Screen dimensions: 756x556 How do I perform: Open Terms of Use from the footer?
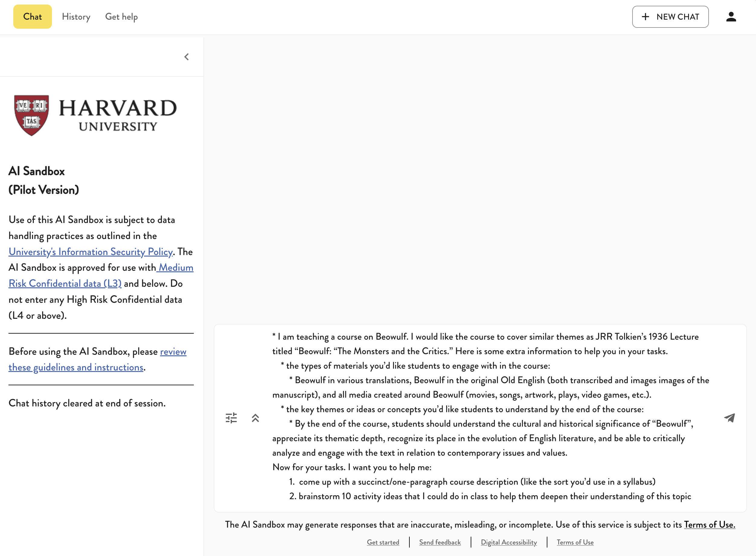tap(575, 542)
